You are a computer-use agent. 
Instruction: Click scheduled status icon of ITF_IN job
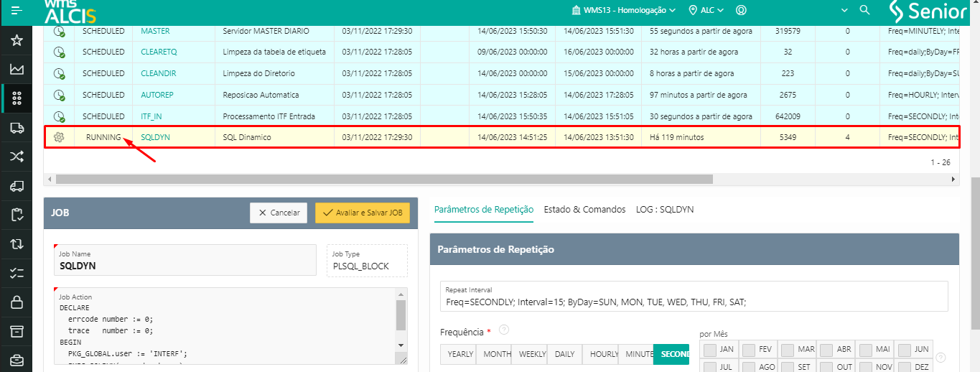(x=60, y=116)
